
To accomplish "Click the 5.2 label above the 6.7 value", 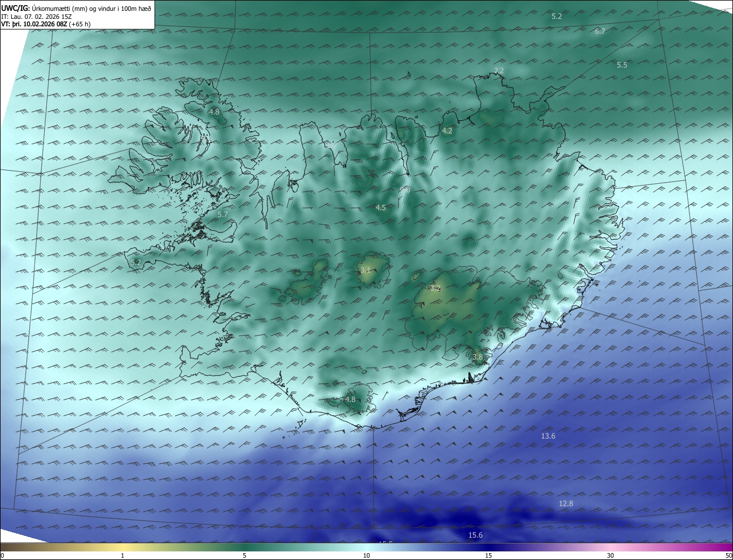I will (557, 17).
